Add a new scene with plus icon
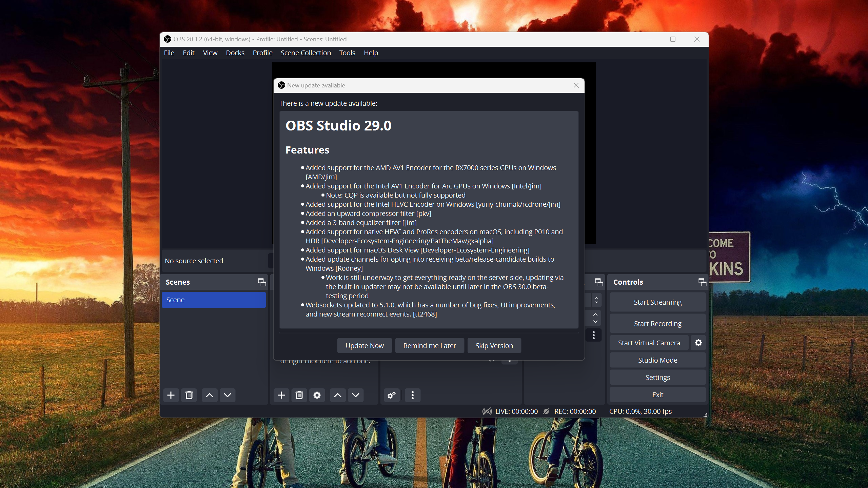 pyautogui.click(x=171, y=395)
